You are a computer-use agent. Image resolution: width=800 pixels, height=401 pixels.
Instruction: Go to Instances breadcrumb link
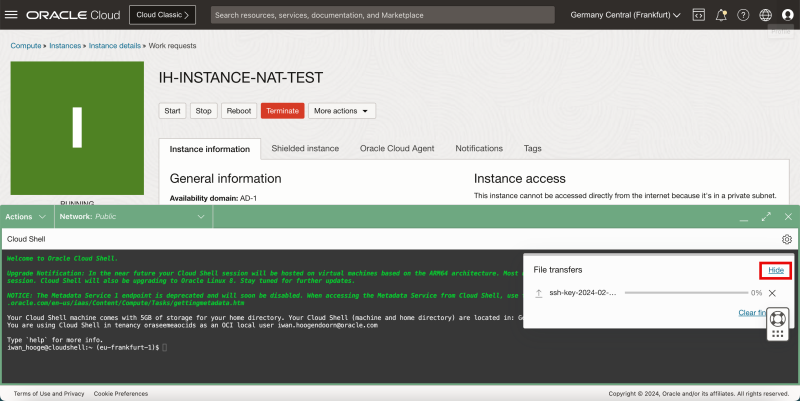click(65, 45)
